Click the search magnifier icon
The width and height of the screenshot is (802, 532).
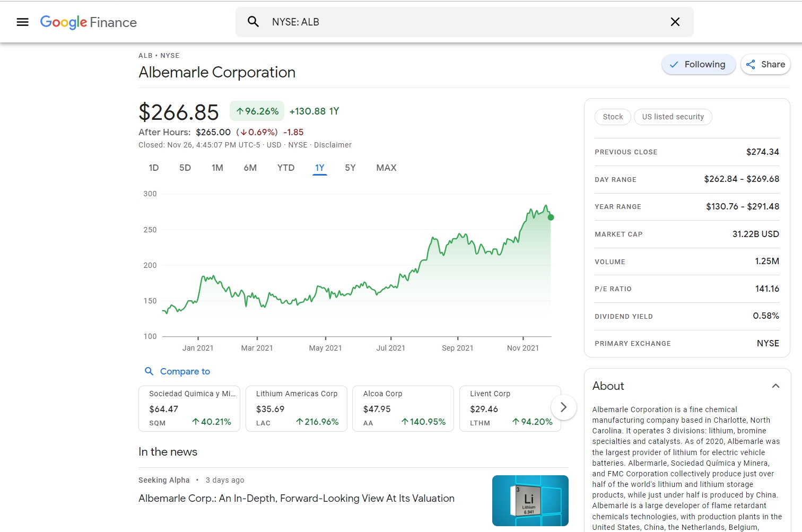(x=254, y=22)
